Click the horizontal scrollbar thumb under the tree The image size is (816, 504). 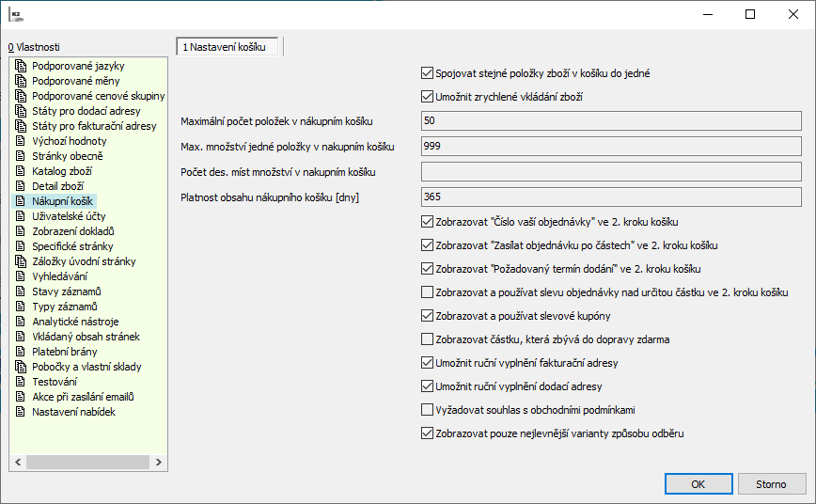coord(87,462)
